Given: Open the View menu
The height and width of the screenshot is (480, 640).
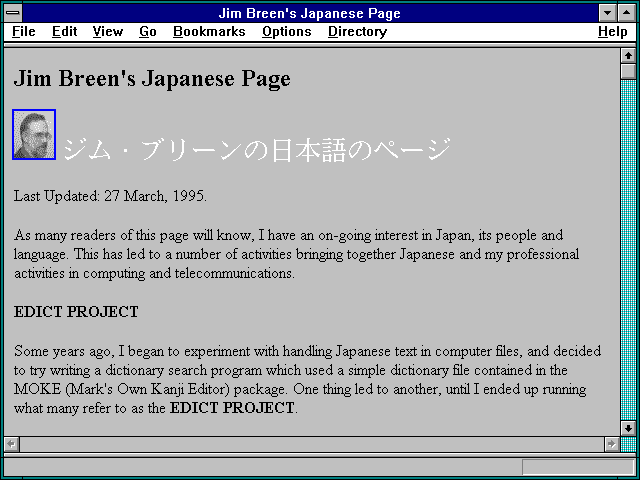Looking at the screenshot, I should click(108, 31).
